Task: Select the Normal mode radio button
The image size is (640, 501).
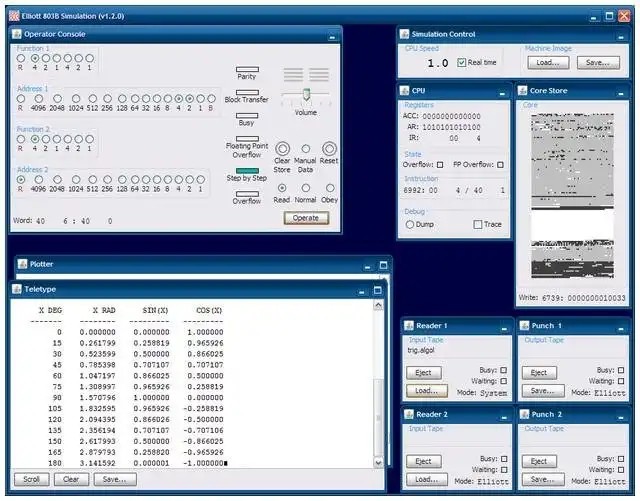Action: click(305, 188)
